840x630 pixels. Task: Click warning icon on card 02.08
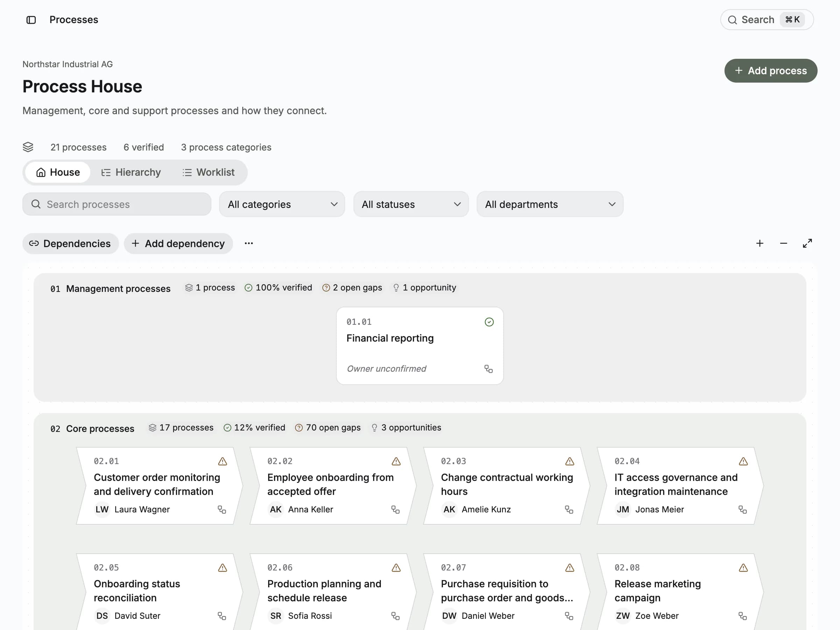(x=743, y=568)
